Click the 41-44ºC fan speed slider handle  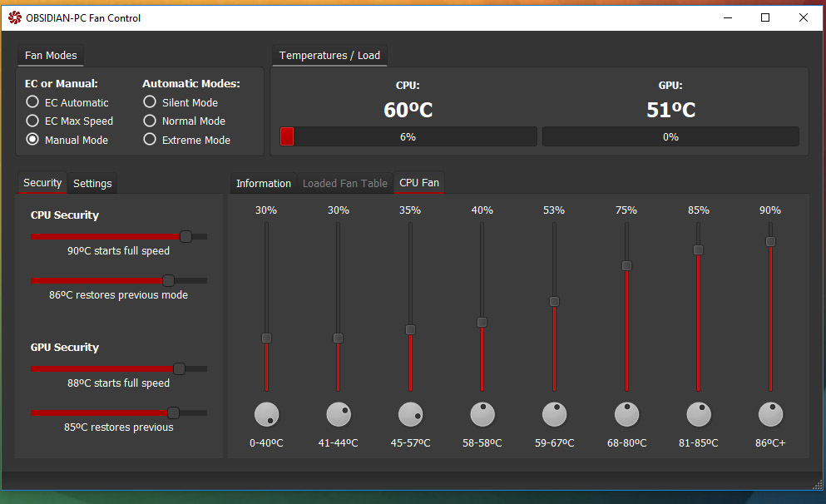[x=339, y=338]
